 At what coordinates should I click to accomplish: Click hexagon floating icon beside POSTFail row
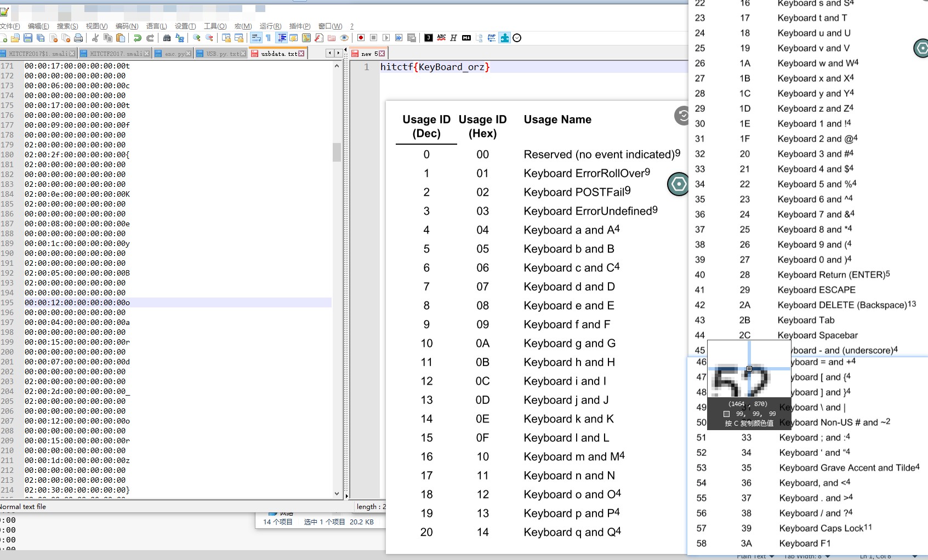678,184
